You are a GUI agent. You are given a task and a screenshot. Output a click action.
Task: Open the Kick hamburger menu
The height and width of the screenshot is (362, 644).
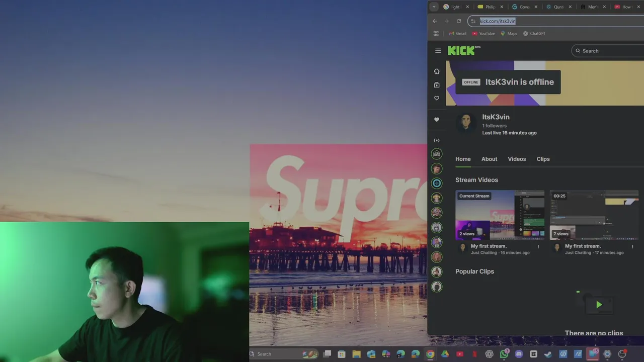click(438, 51)
